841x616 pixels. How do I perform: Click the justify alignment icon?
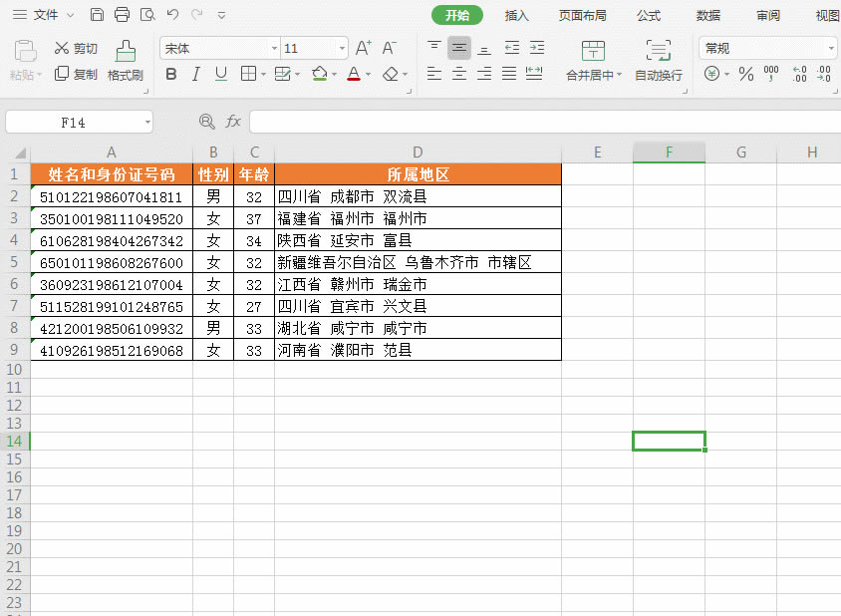[x=509, y=74]
